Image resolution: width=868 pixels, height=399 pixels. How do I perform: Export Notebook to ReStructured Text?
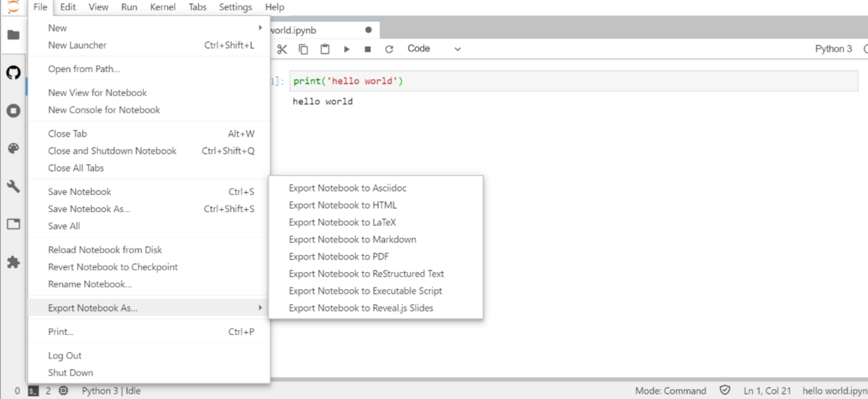point(376,273)
